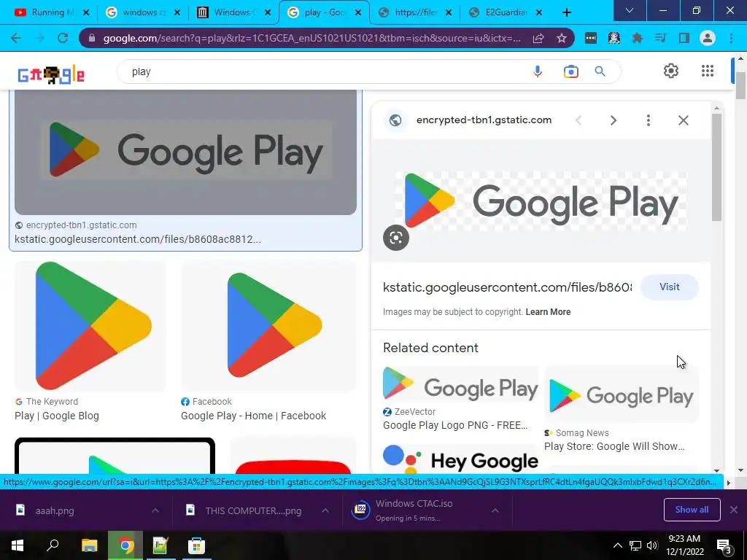
Task: Open the clock showing 9:23 AM
Action: 684,545
